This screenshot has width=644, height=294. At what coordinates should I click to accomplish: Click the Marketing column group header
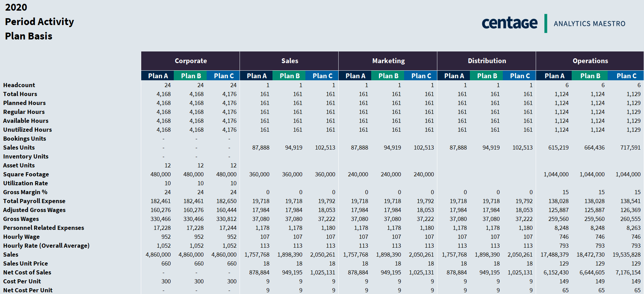[x=388, y=61]
